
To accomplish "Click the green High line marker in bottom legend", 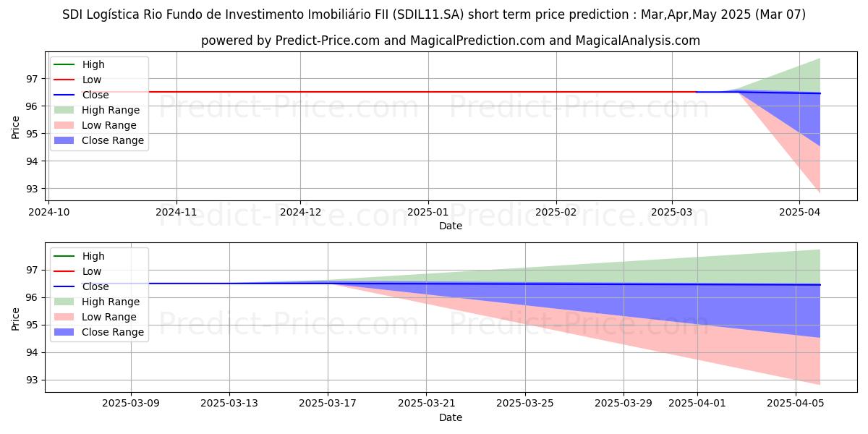I will tap(65, 256).
